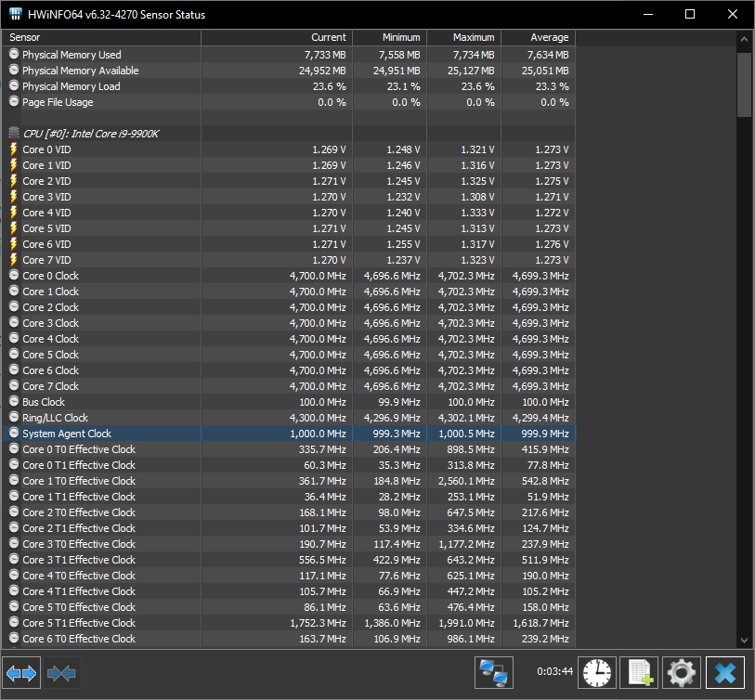Click the Core 7 VID lightning bolt icon

tap(14, 260)
